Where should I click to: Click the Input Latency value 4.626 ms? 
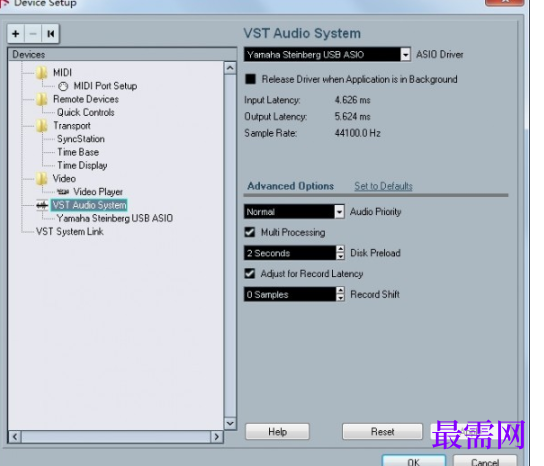click(x=352, y=100)
